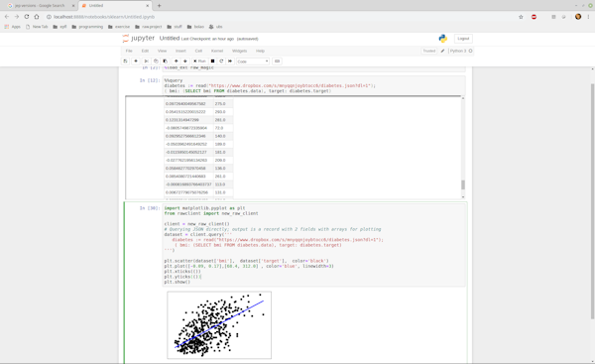Run the selected cell
This screenshot has width=595, height=364.
[x=199, y=61]
